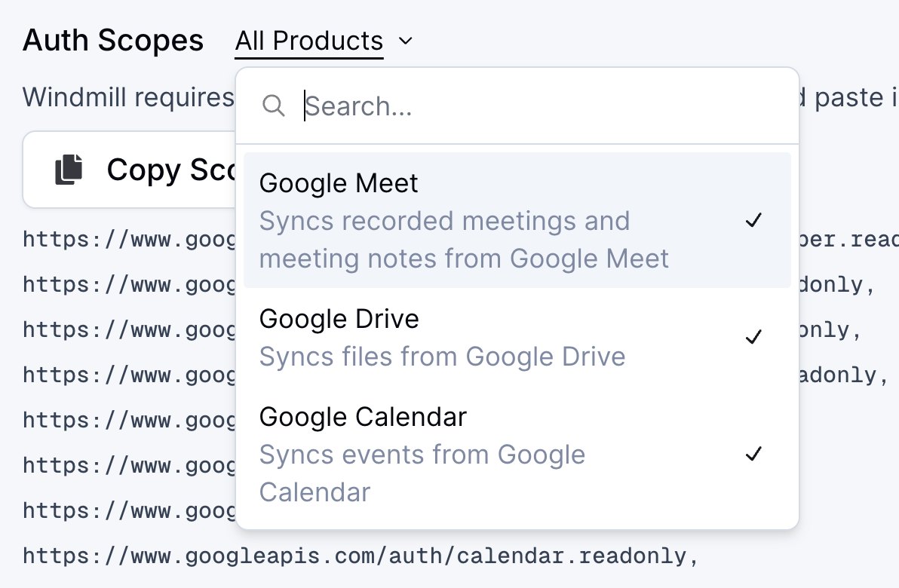Click the All Products underlined link
Viewport: 899px width, 588px height.
pos(308,41)
